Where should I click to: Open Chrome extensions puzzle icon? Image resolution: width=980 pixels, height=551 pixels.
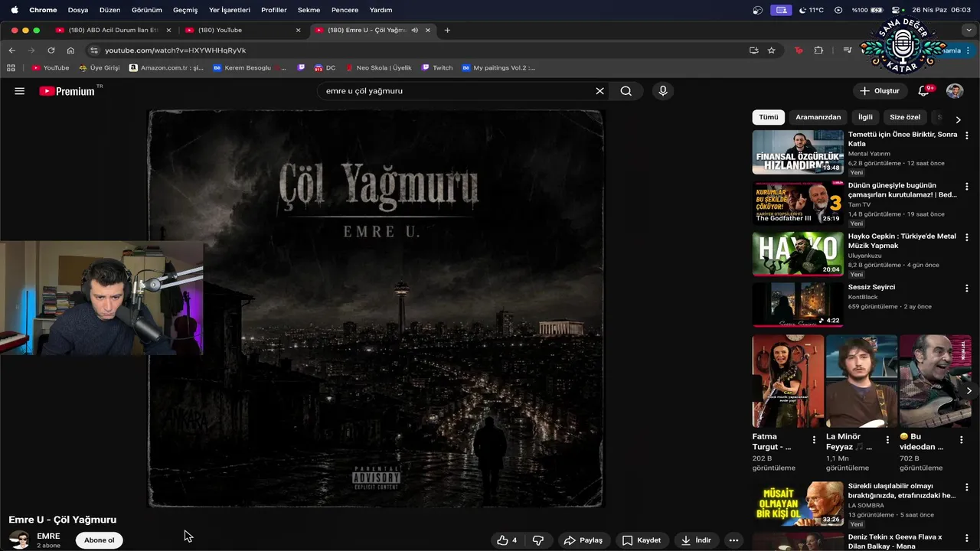(x=818, y=51)
